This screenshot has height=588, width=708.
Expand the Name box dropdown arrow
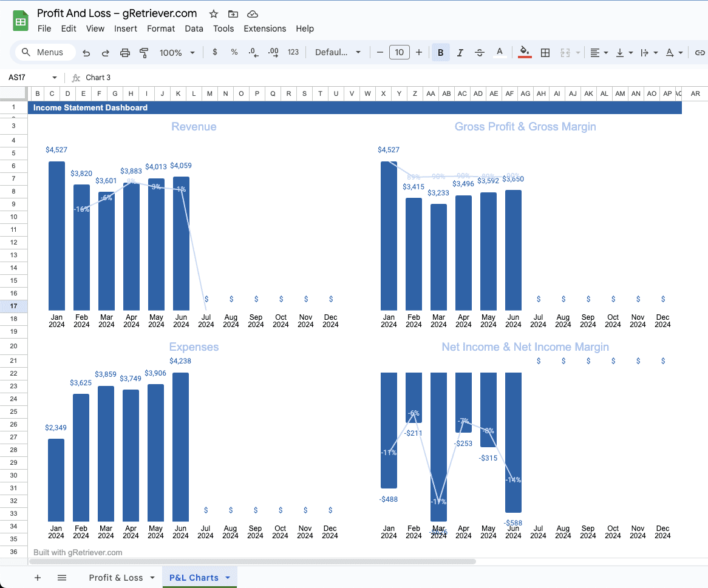point(55,78)
